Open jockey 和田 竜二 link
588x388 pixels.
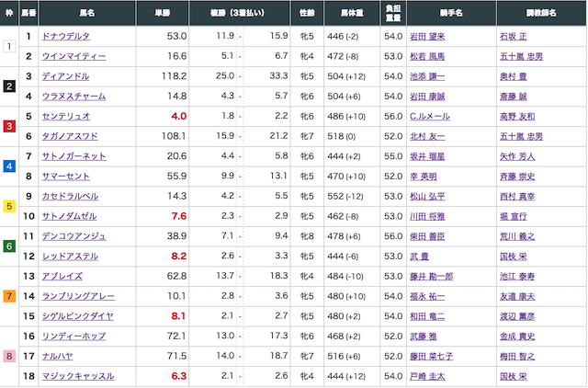click(x=427, y=316)
